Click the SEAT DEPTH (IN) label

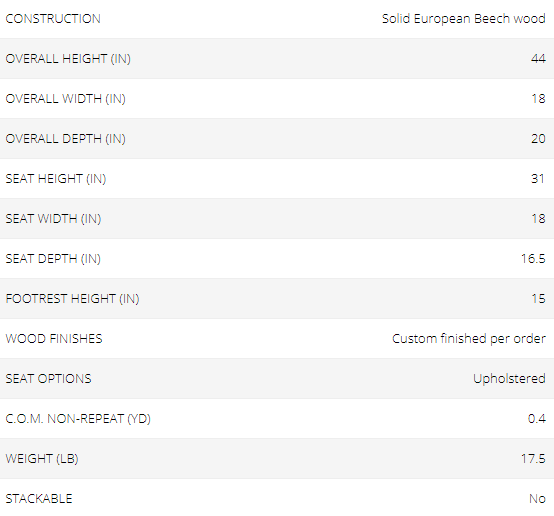(x=53, y=258)
